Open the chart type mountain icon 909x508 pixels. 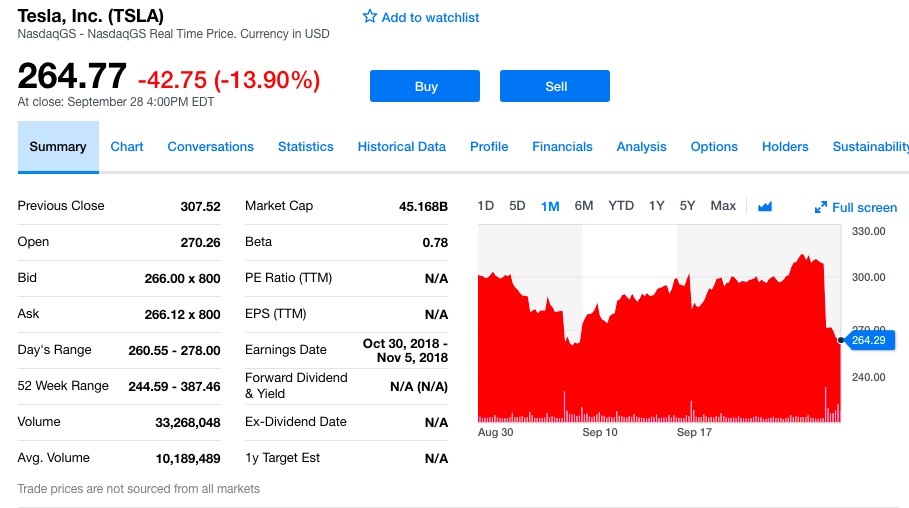tap(765, 206)
